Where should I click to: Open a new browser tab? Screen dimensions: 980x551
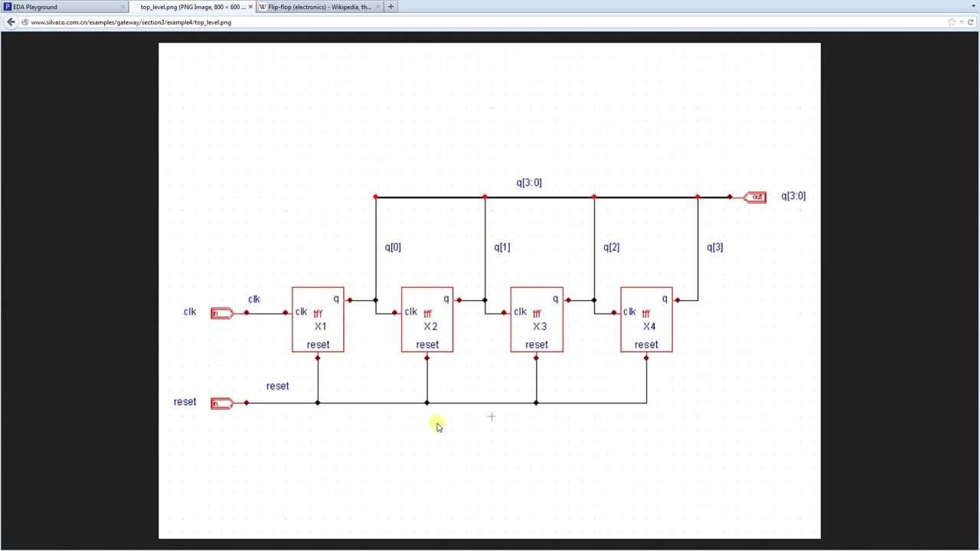pyautogui.click(x=390, y=7)
